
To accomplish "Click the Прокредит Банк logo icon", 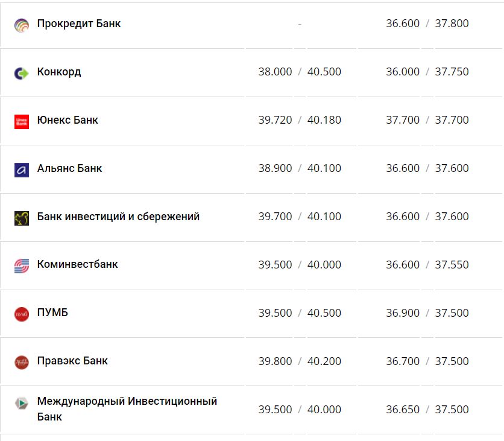I will 22,25.
